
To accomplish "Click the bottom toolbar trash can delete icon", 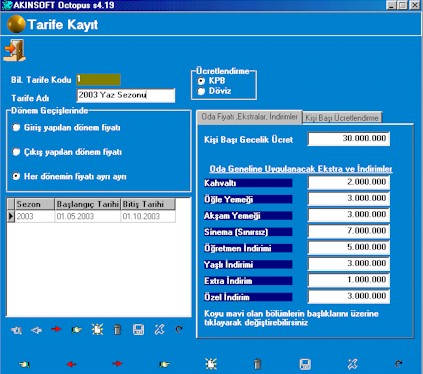I will [x=257, y=364].
